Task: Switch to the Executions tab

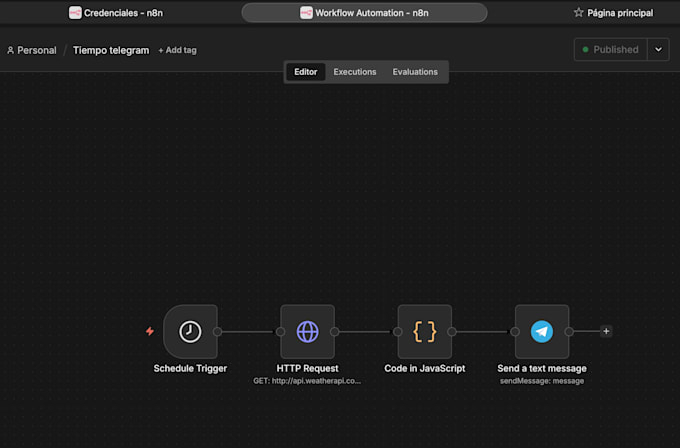Action: tap(355, 72)
